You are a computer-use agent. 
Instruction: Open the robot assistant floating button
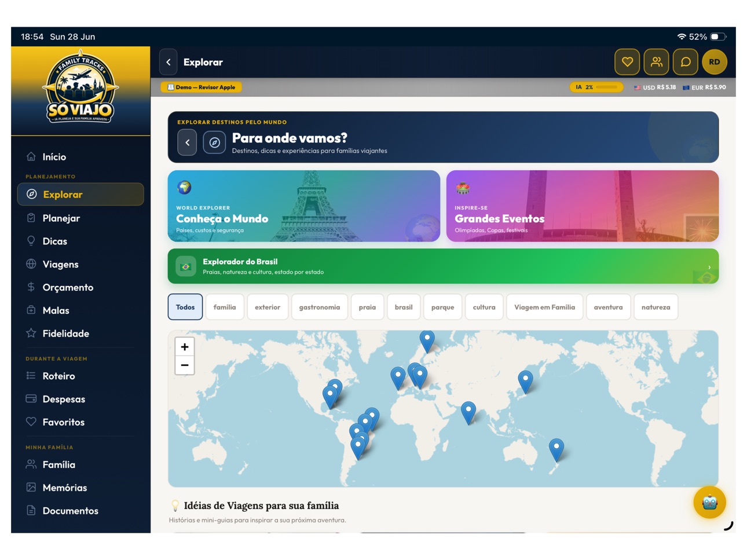709,502
